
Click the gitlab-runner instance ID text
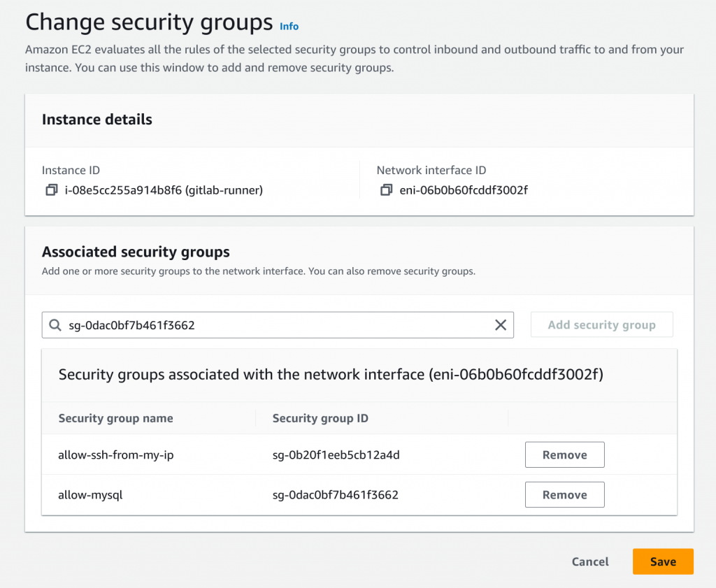(163, 190)
